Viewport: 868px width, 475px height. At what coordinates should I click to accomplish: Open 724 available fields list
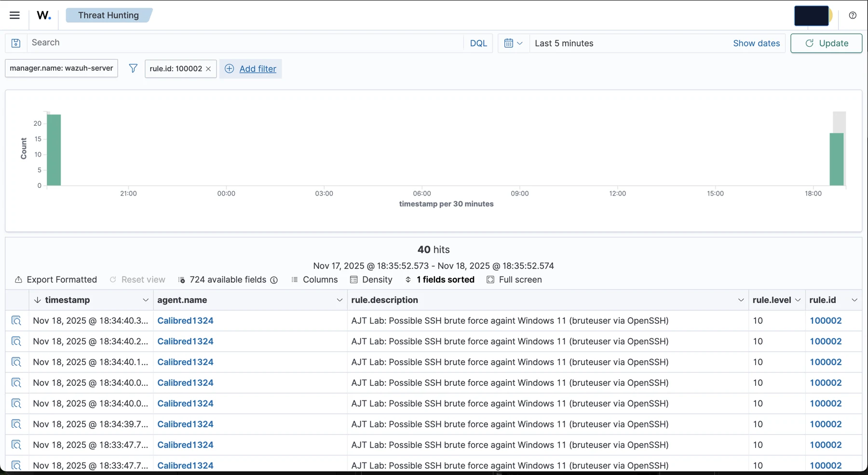pyautogui.click(x=222, y=280)
